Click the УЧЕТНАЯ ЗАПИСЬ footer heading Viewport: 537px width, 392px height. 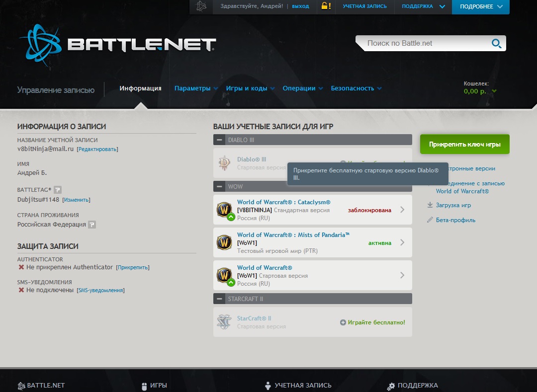coord(303,386)
